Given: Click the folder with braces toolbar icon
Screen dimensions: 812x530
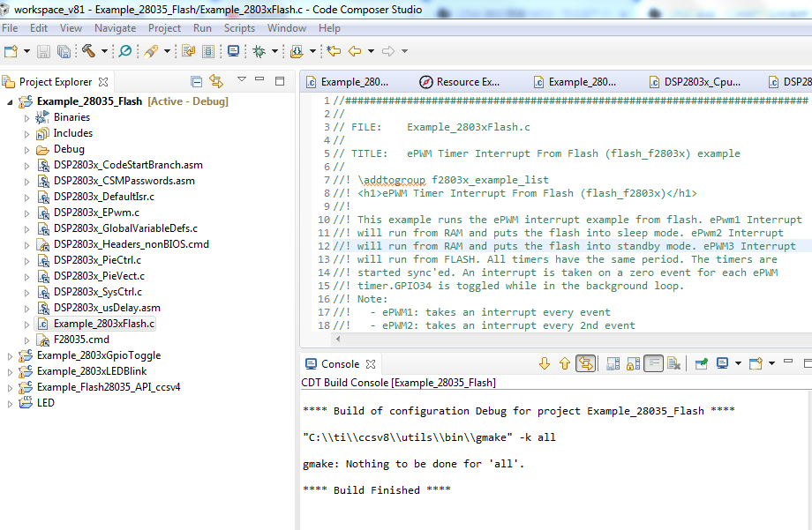Looking at the screenshot, I should pos(297,51).
